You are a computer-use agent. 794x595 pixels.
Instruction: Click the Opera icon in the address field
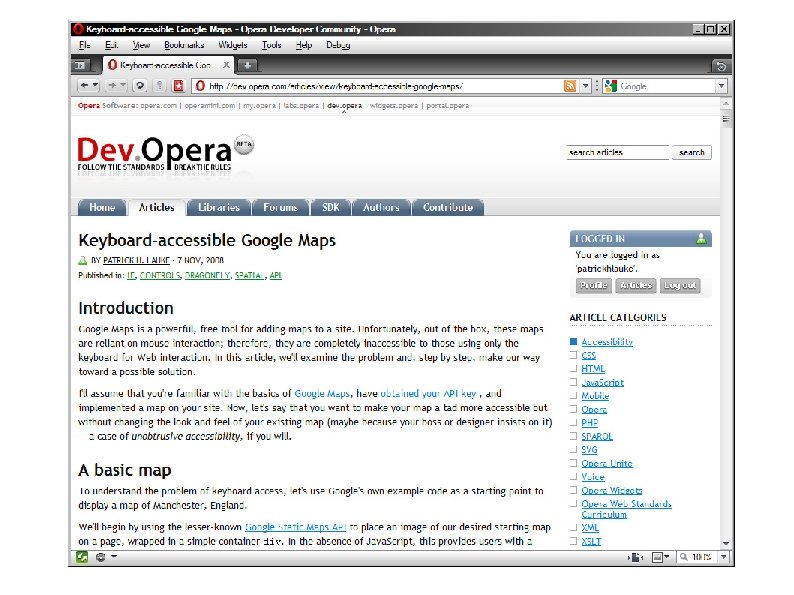(x=201, y=86)
